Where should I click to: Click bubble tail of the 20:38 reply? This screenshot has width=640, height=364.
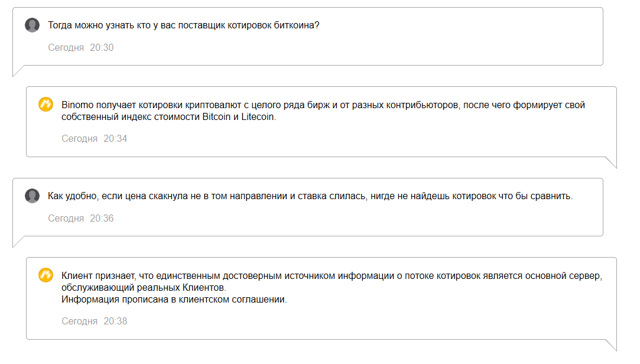(x=611, y=345)
